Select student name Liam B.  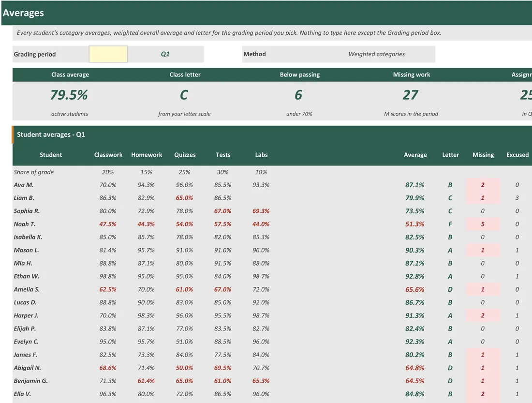[x=24, y=198]
